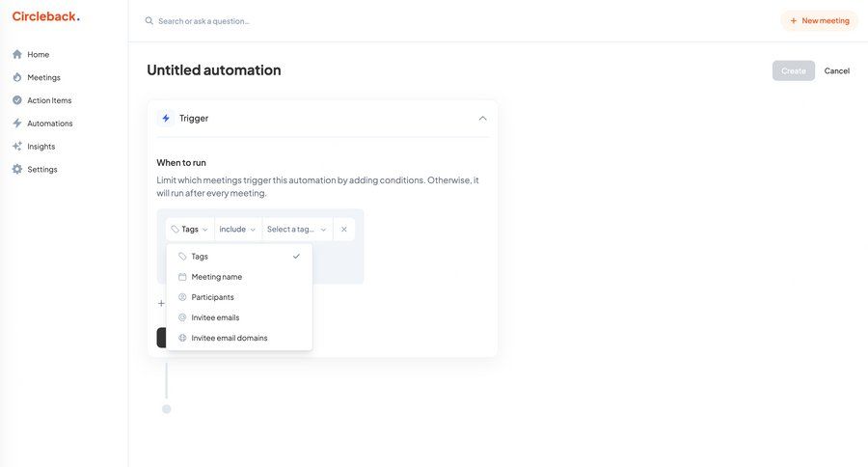Viewport: 868px width, 467px height.
Task: Open the include operator dropdown
Action: [237, 230]
